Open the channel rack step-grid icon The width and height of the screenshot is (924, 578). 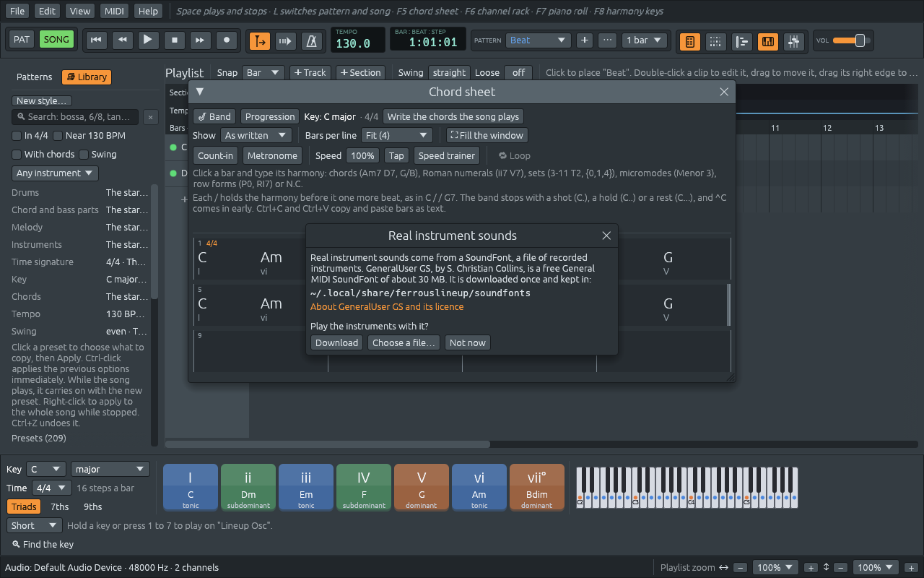pos(715,41)
